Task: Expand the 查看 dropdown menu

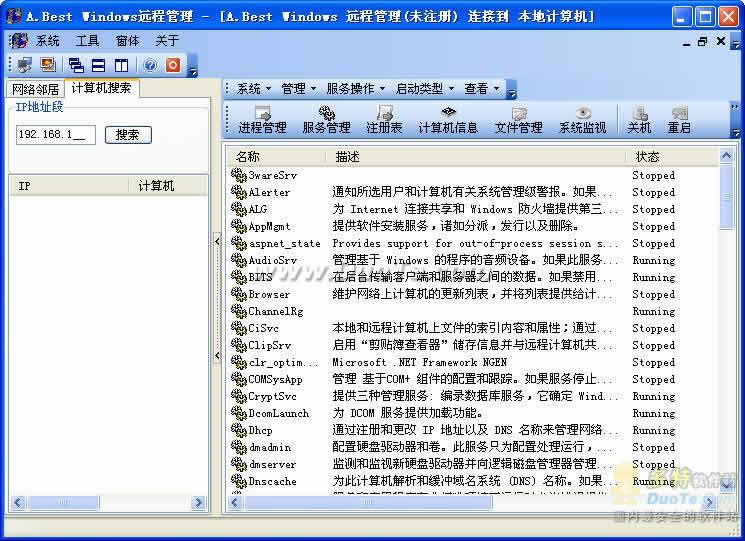Action: pos(481,88)
